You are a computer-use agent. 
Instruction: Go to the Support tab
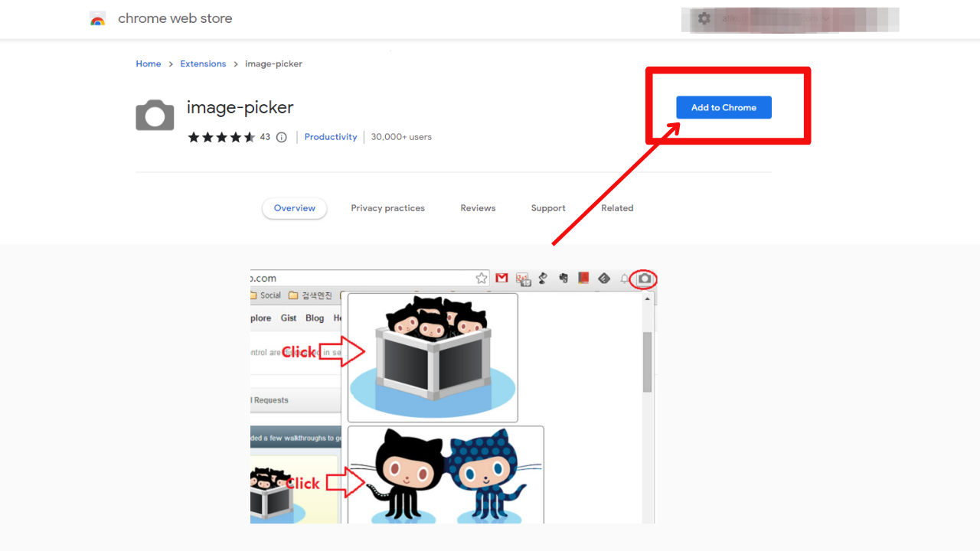[x=548, y=208]
